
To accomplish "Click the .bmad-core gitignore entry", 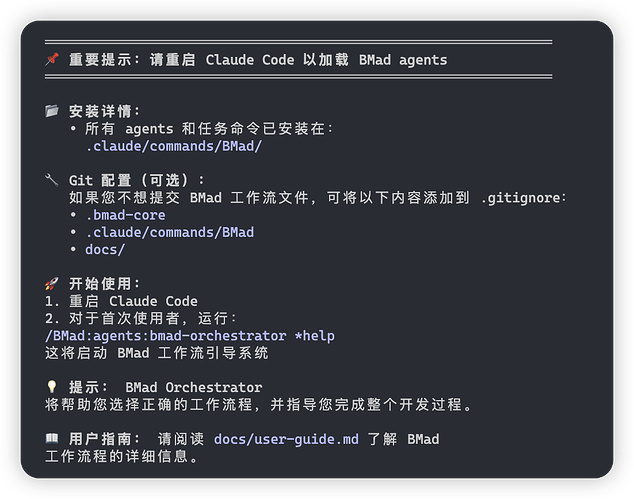I will click(x=125, y=215).
